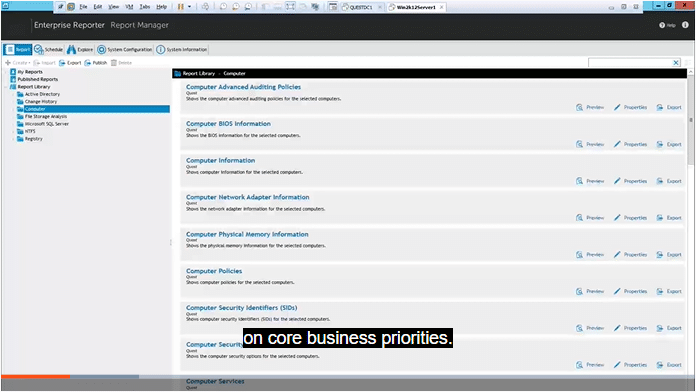Viewport: 696px width, 392px height.
Task: Export the Computer Information report
Action: [x=669, y=181]
